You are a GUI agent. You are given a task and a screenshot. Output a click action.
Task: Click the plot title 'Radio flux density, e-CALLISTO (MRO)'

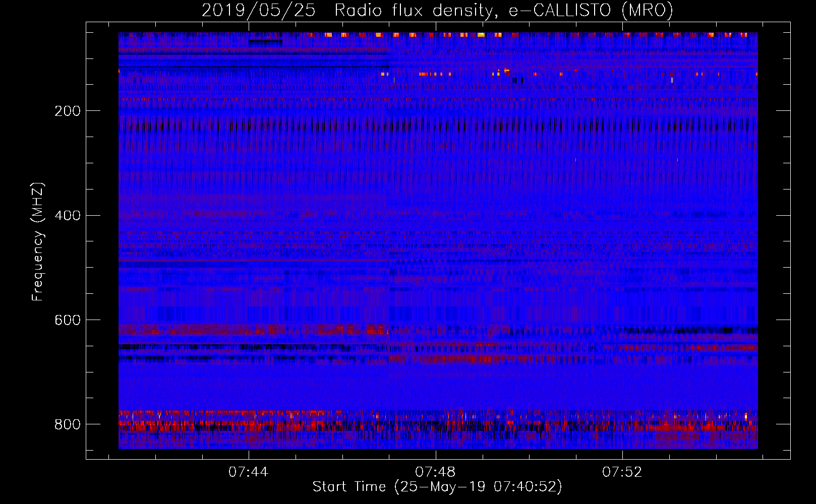pos(504,11)
